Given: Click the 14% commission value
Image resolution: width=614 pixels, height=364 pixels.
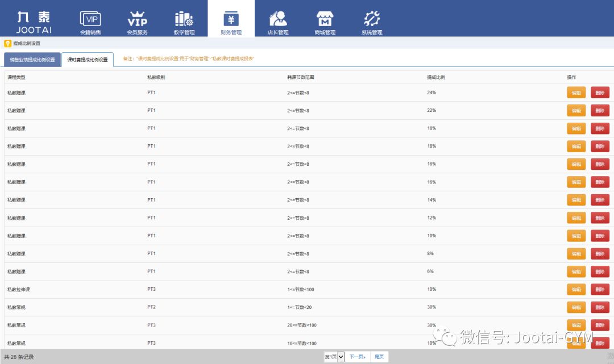Looking at the screenshot, I should click(432, 200).
